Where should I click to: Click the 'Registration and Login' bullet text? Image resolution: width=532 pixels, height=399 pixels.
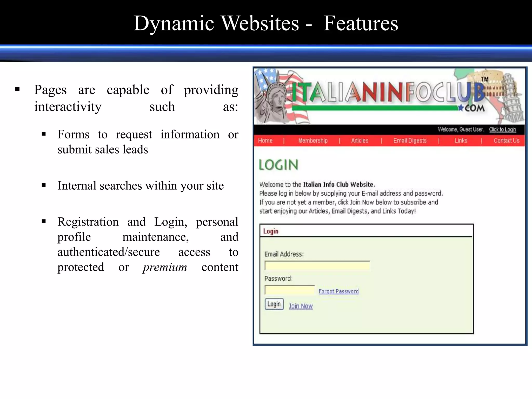coord(148,244)
